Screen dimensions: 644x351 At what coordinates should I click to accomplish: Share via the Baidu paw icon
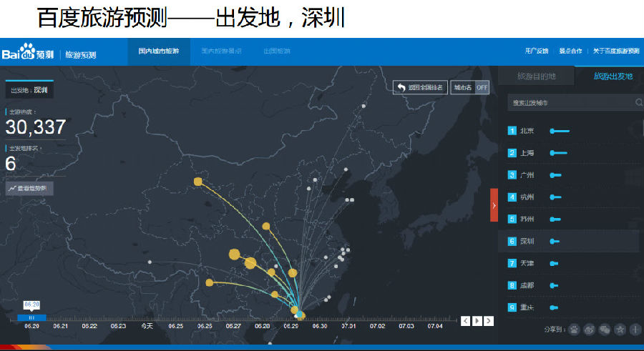point(575,330)
